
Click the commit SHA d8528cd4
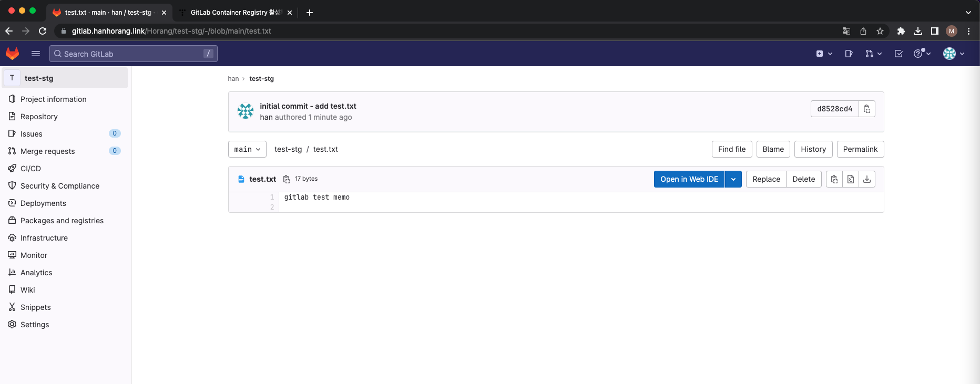point(834,109)
